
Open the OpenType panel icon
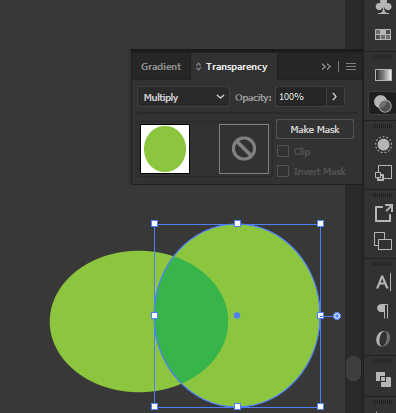(383, 339)
